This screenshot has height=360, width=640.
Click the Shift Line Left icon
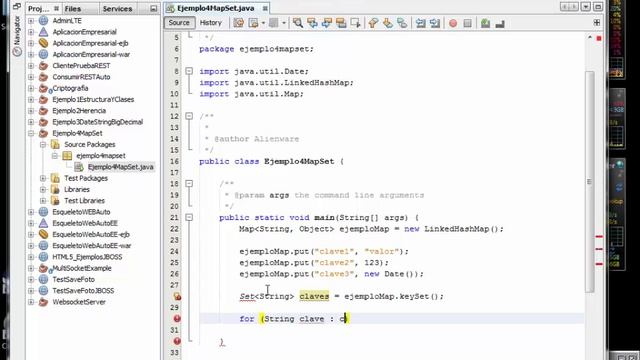click(420, 23)
